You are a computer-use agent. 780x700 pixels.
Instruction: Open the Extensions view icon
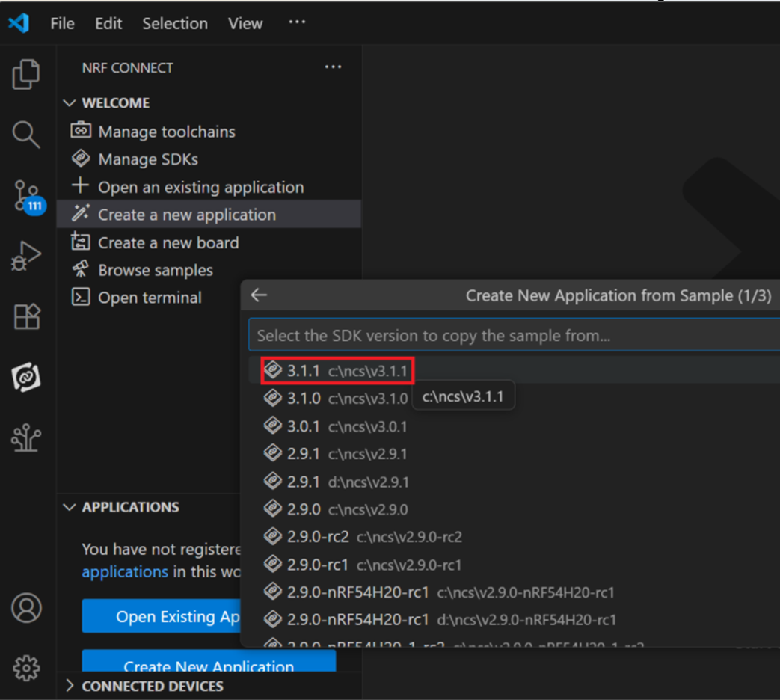[26, 317]
